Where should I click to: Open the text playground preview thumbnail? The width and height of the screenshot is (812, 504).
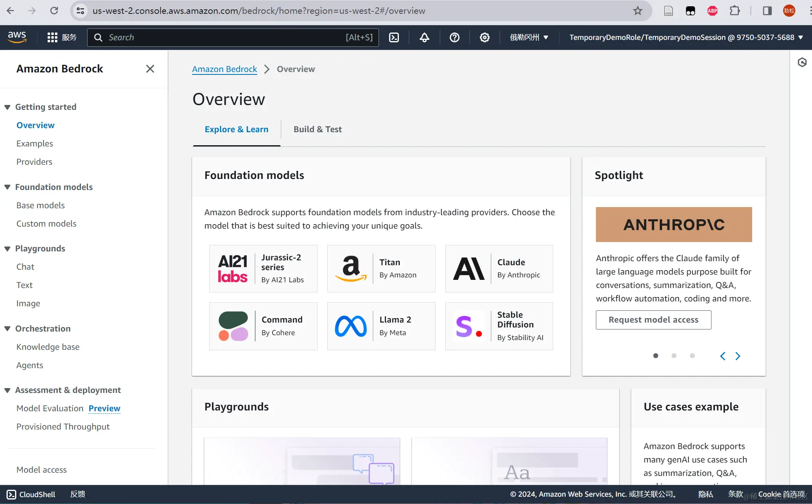tap(509, 461)
